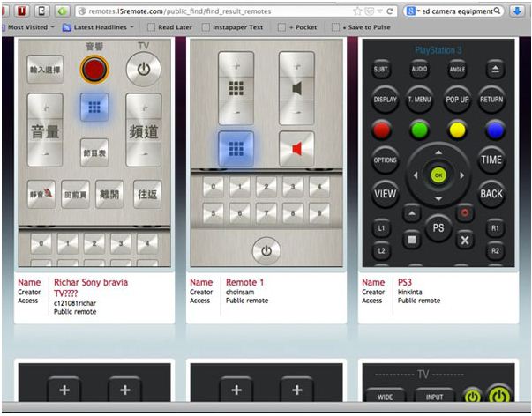Click the Instapaper Text bookmarklet
Screen dimensions: 532x416
(x=232, y=27)
